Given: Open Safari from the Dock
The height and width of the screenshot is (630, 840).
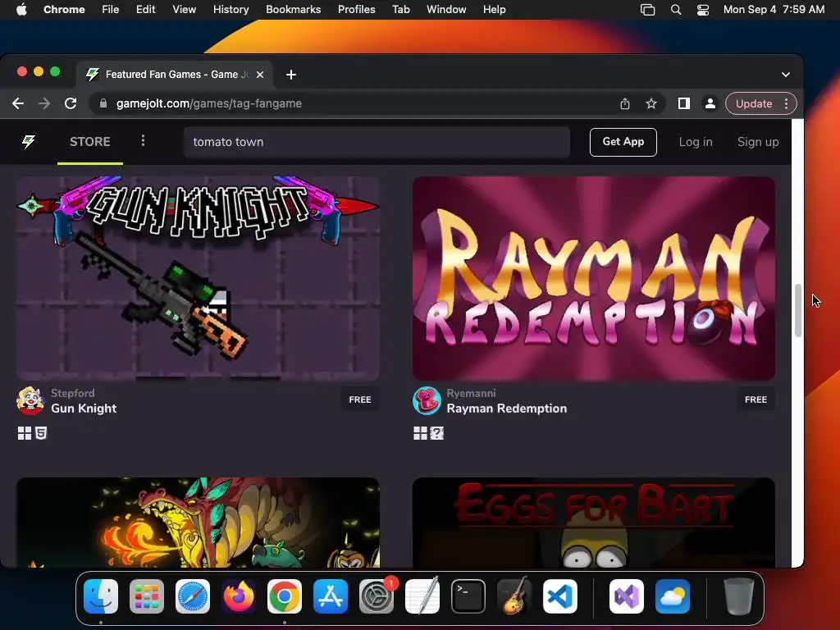Looking at the screenshot, I should tap(193, 596).
